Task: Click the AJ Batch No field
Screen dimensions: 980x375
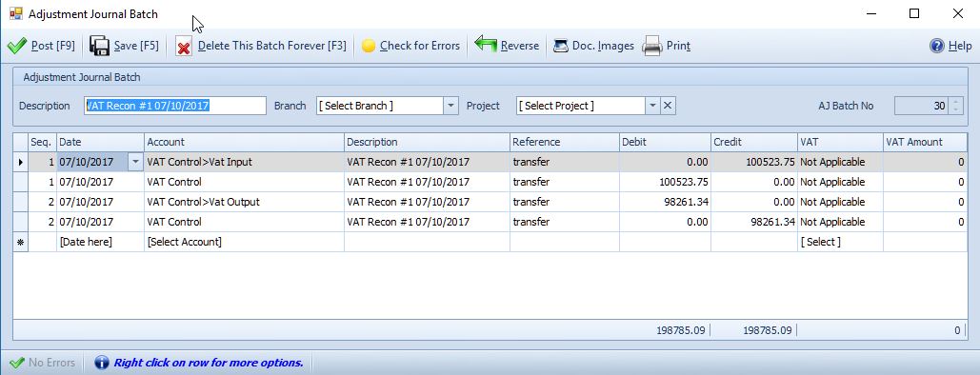Action: 921,106
